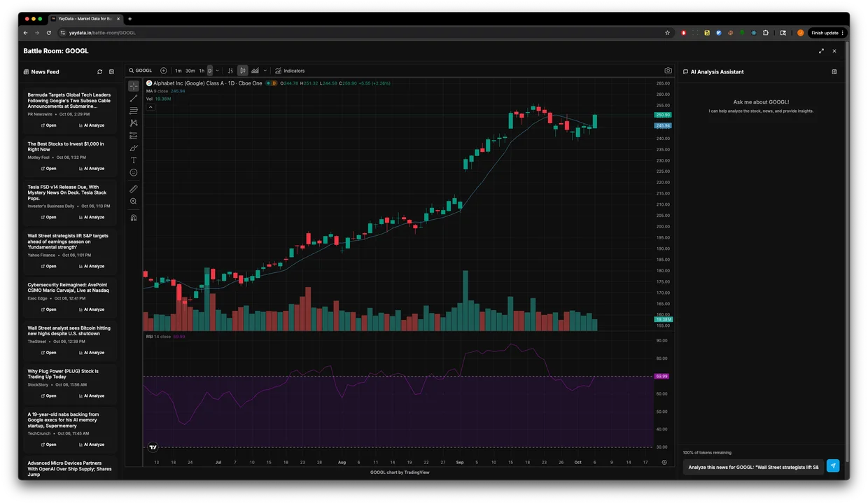This screenshot has width=868, height=504.
Task: Select the trend line drawing tool
Action: pos(134,99)
